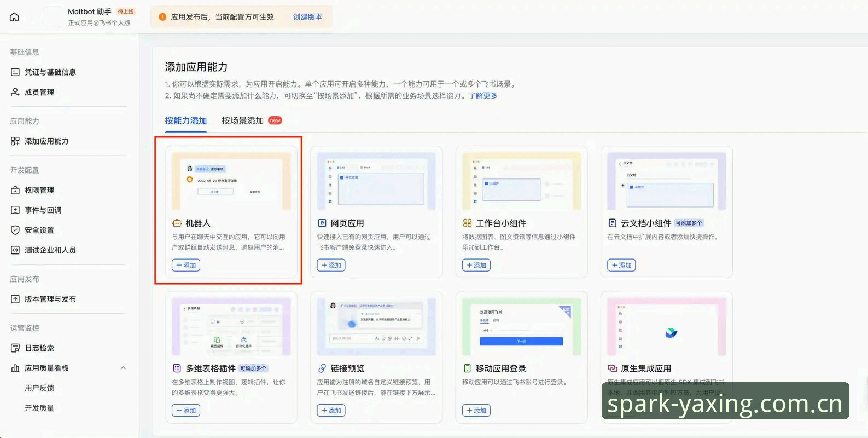Add the 工作台小组件 capability
The height and width of the screenshot is (438, 868).
(476, 265)
